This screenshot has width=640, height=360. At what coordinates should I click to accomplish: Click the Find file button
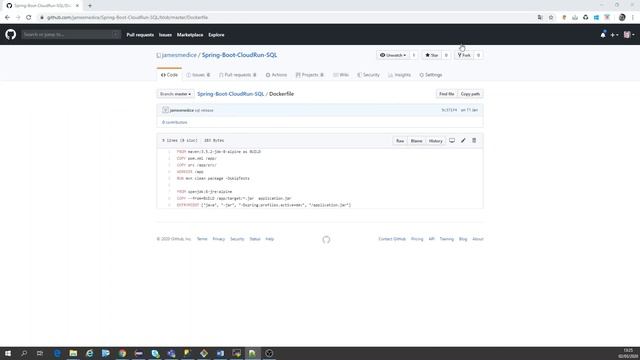tap(447, 94)
